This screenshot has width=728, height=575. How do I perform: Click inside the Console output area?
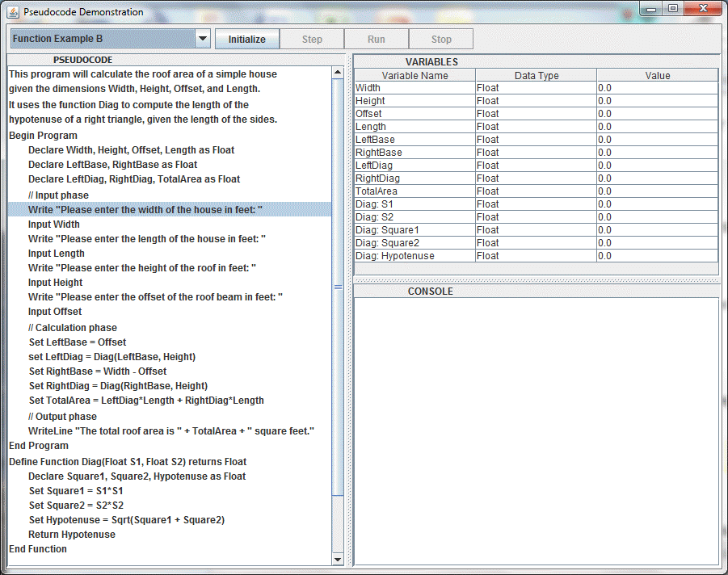pos(536,430)
